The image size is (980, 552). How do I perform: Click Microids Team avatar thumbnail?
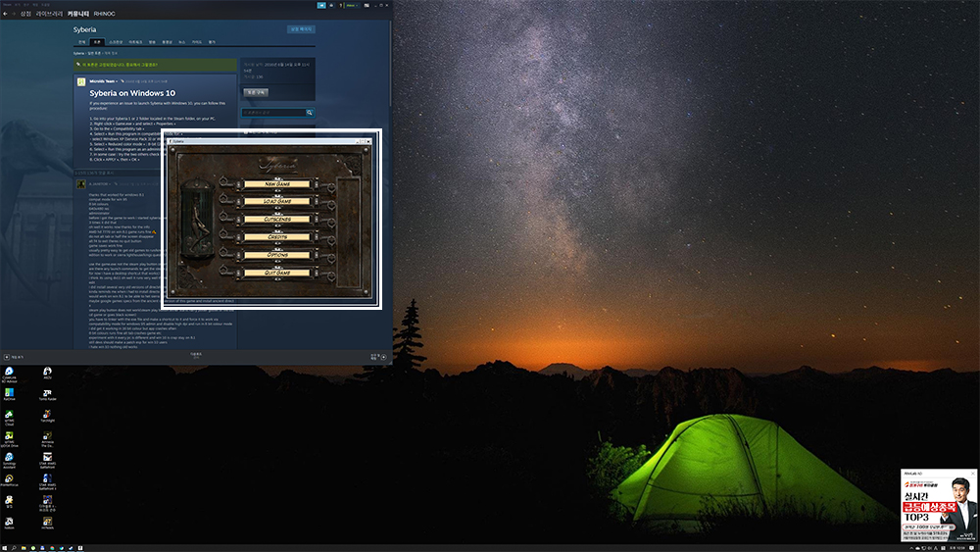[81, 82]
